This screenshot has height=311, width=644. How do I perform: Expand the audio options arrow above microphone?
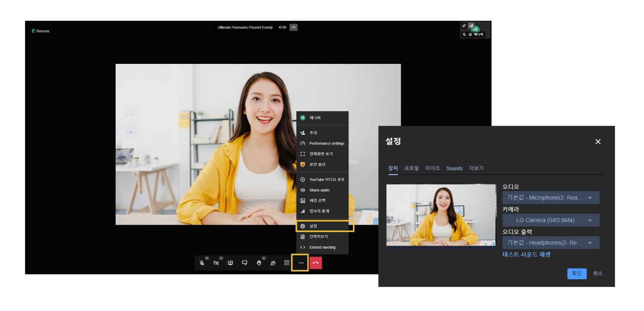(x=207, y=258)
